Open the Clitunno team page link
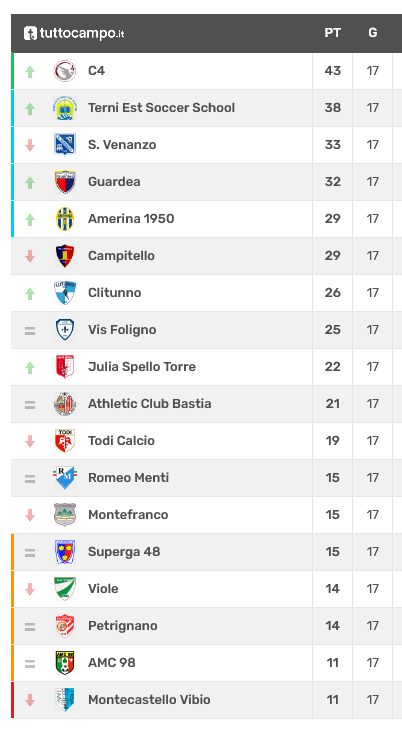 pos(114,293)
